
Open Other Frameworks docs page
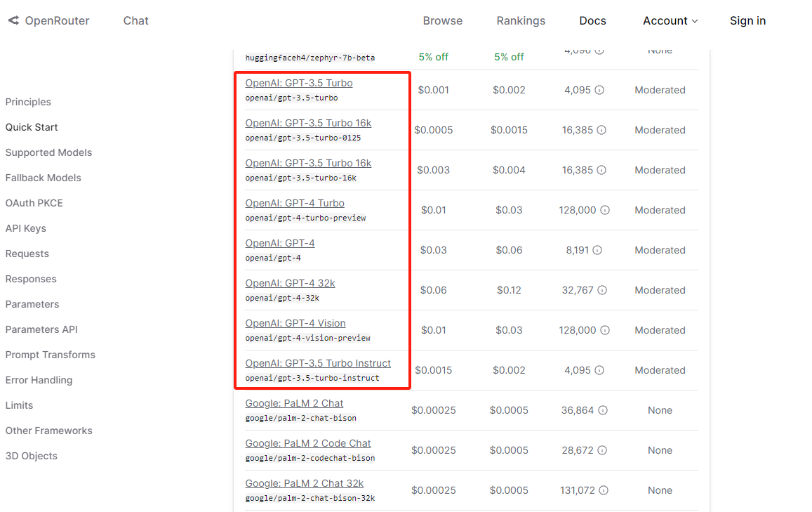(48, 431)
